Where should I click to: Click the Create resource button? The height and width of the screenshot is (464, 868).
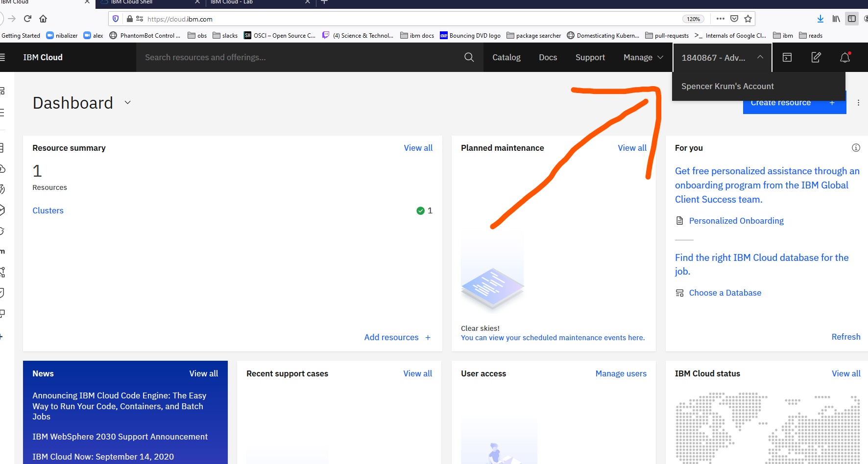[x=795, y=103]
